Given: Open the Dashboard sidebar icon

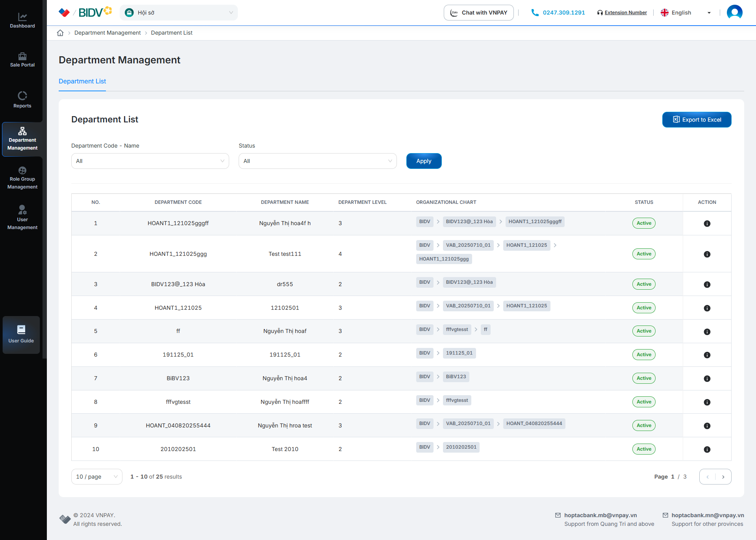Looking at the screenshot, I should coord(22,17).
